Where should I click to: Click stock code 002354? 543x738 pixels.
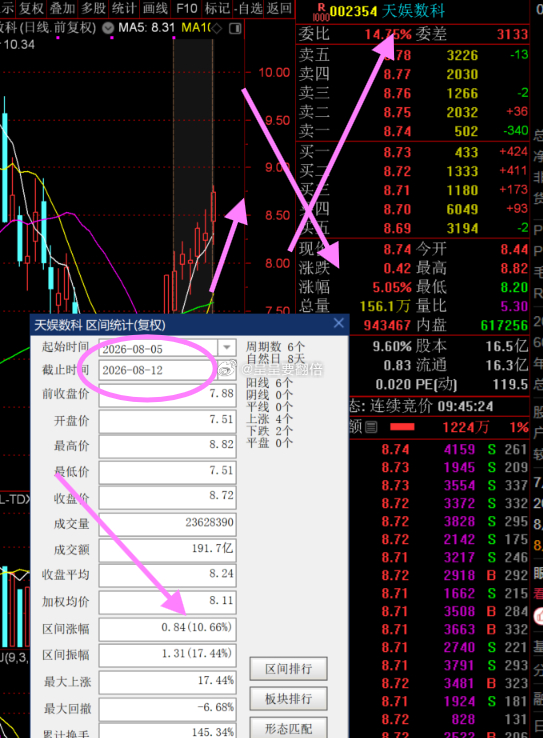pos(353,11)
